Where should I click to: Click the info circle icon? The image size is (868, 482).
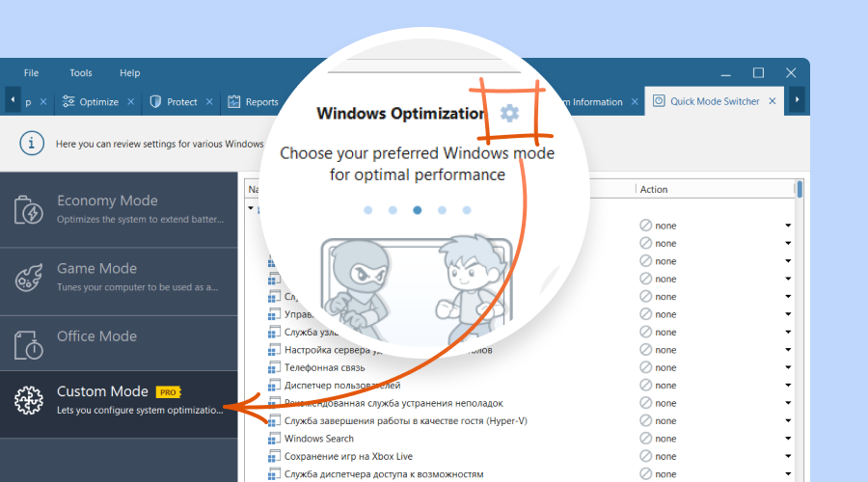click(32, 144)
